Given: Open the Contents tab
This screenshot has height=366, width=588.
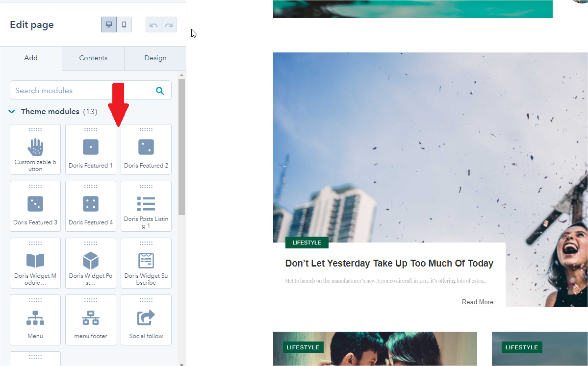Looking at the screenshot, I should [x=93, y=58].
